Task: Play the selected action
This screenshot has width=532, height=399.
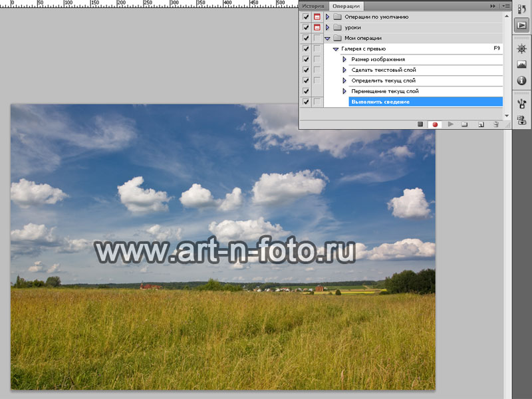Action: pos(450,124)
